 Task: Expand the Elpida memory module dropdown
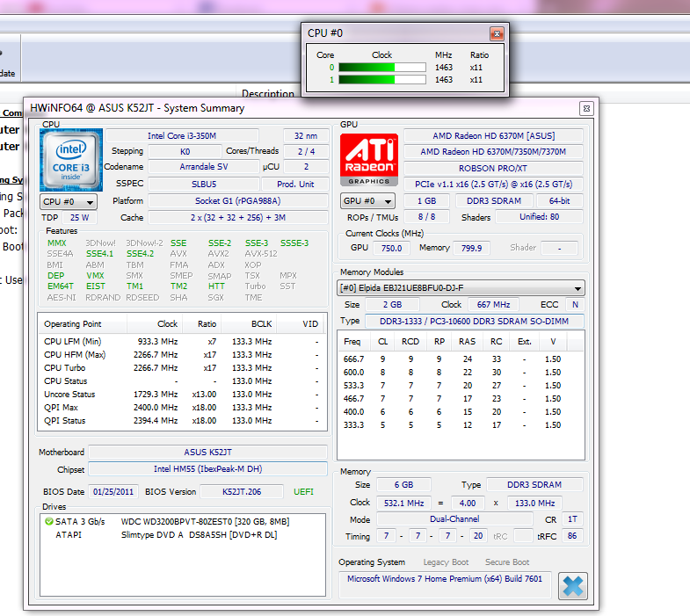461,288
